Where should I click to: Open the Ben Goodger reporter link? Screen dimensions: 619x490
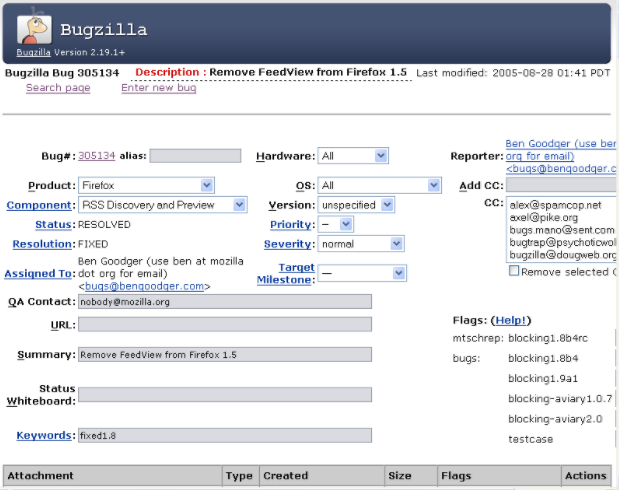(561, 156)
